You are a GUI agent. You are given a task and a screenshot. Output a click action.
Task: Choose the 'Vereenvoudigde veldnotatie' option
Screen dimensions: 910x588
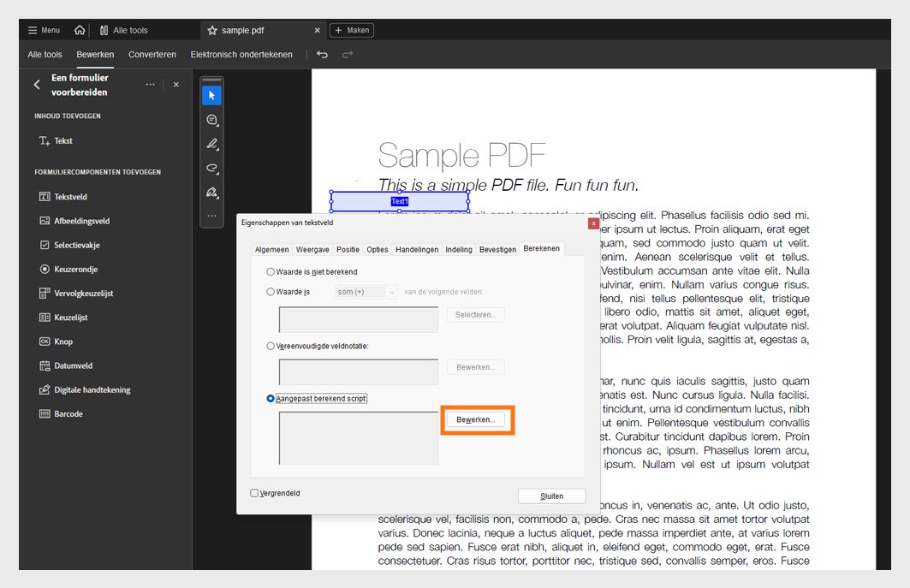tap(270, 347)
